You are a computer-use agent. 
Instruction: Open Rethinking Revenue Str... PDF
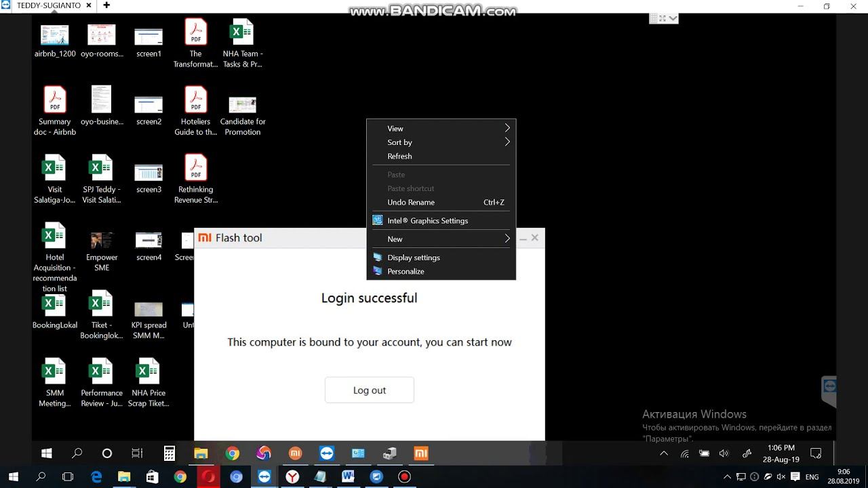[195, 179]
